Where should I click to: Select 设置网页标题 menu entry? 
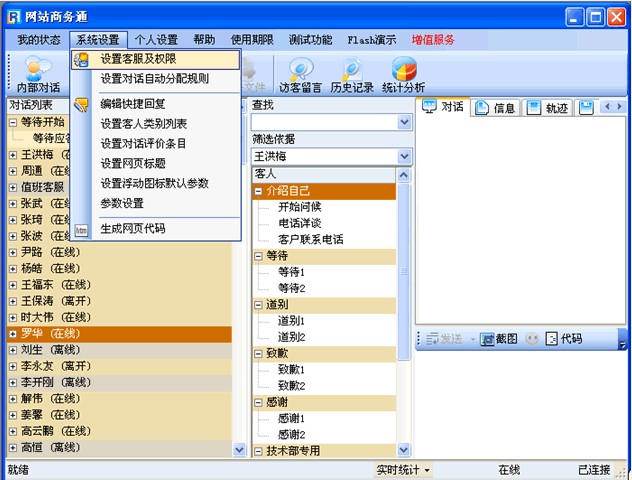[x=156, y=164]
